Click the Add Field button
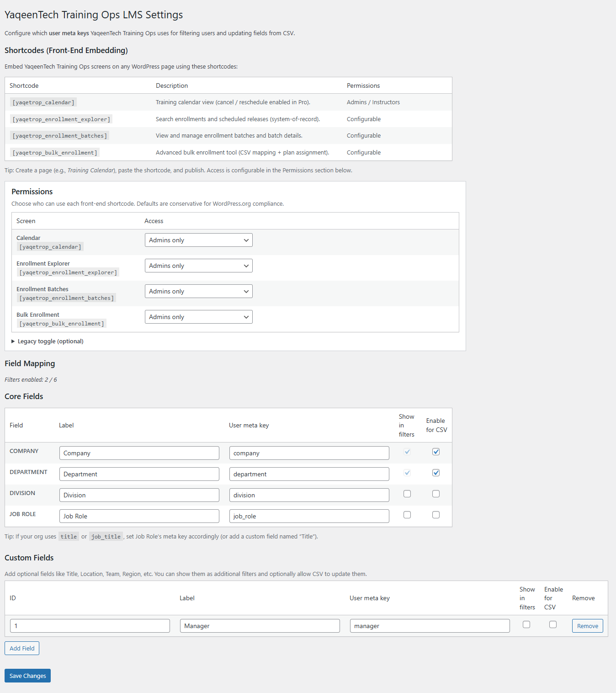Image resolution: width=616 pixels, height=693 pixels. (21, 648)
